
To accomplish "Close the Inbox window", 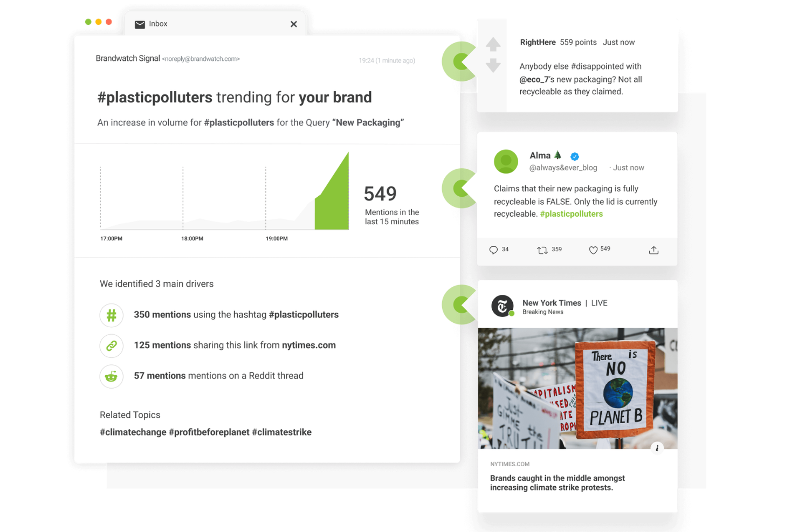I will point(293,24).
